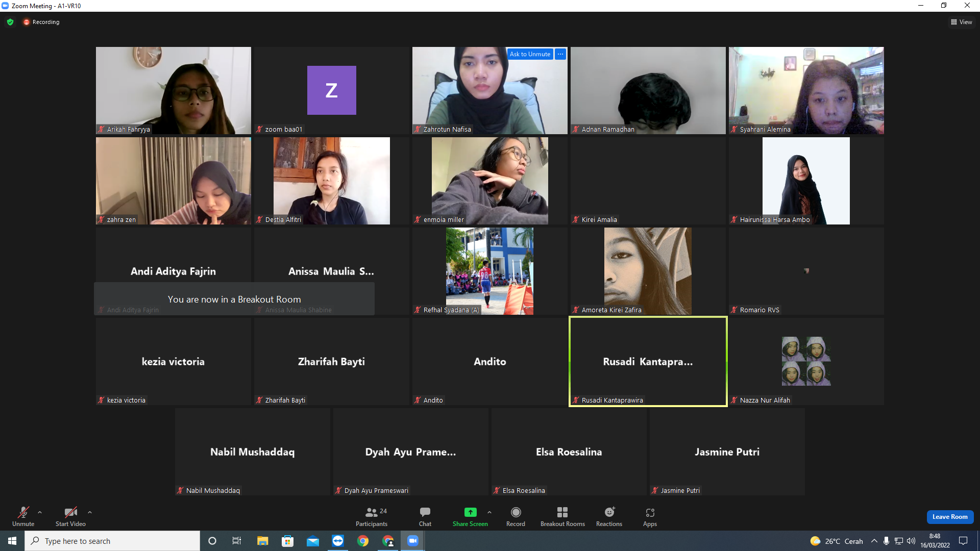The image size is (980, 551).
Task: Open network settings from system tray
Action: point(899,541)
